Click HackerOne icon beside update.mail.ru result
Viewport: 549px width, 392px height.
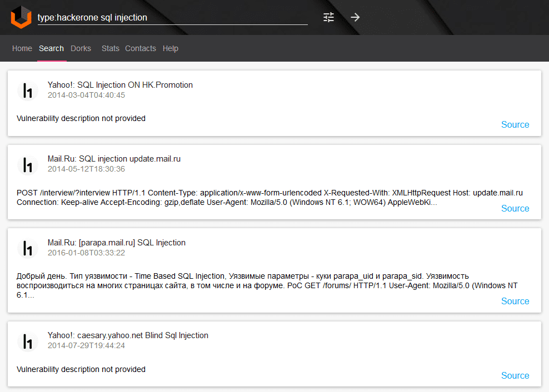[27, 164]
